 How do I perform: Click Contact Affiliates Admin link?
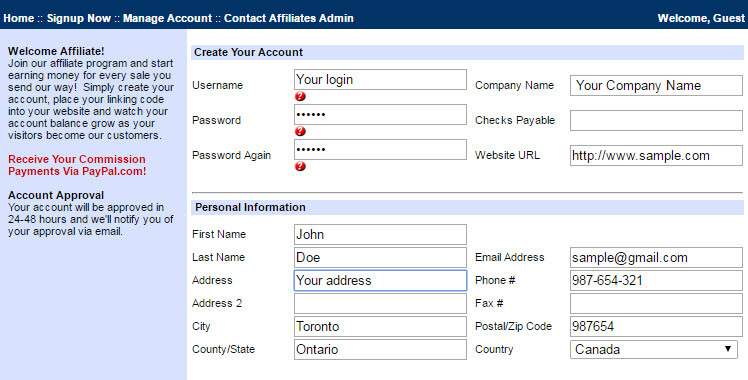tap(289, 18)
